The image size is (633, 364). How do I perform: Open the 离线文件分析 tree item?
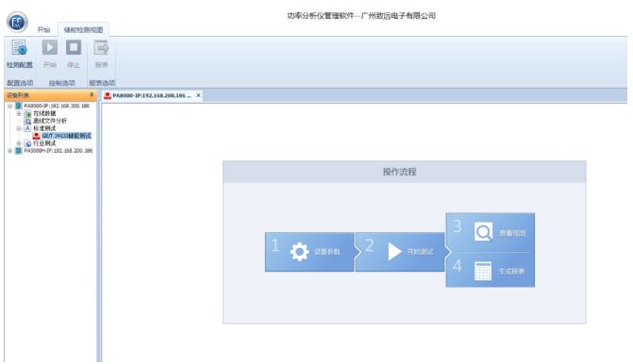(50, 121)
